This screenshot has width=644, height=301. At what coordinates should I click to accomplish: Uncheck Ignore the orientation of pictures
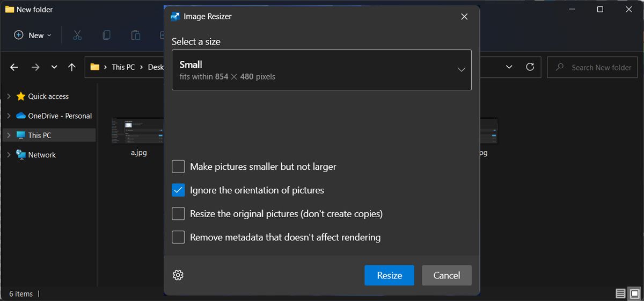pos(178,190)
